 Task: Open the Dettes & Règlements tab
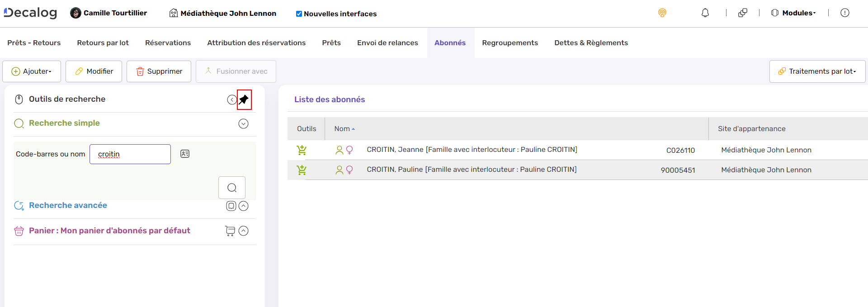pos(591,43)
